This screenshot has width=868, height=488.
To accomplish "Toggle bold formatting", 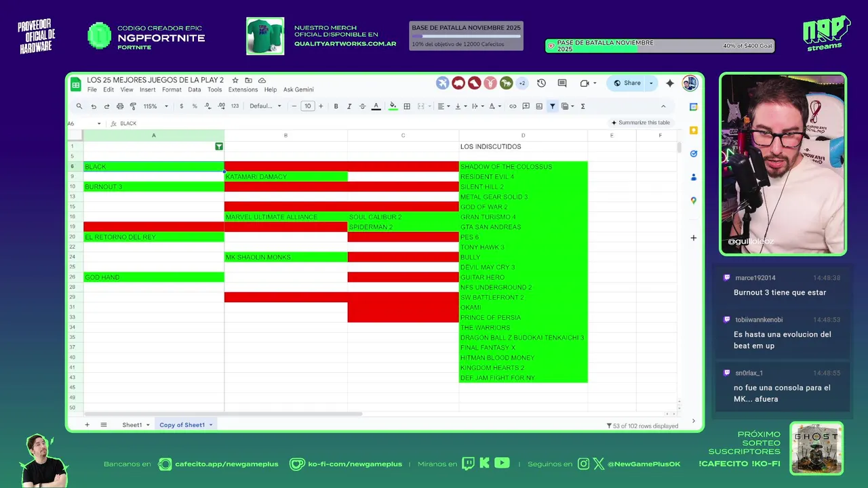I will 336,106.
